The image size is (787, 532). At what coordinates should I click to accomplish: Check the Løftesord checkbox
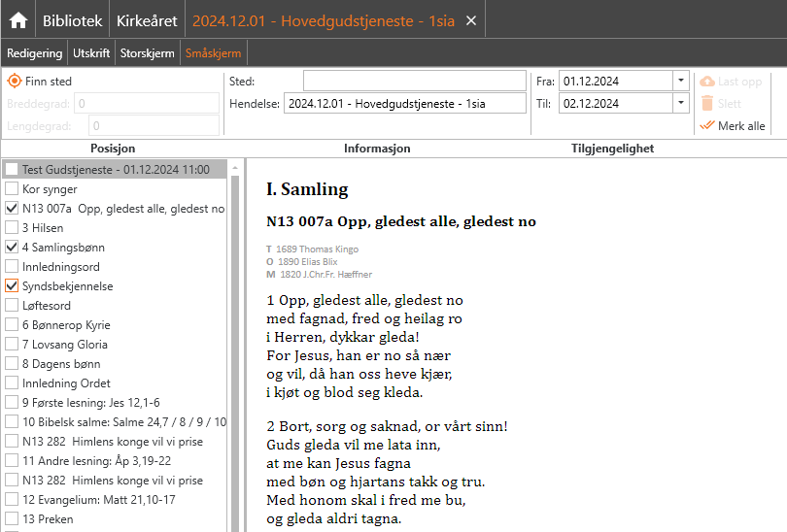click(12, 305)
